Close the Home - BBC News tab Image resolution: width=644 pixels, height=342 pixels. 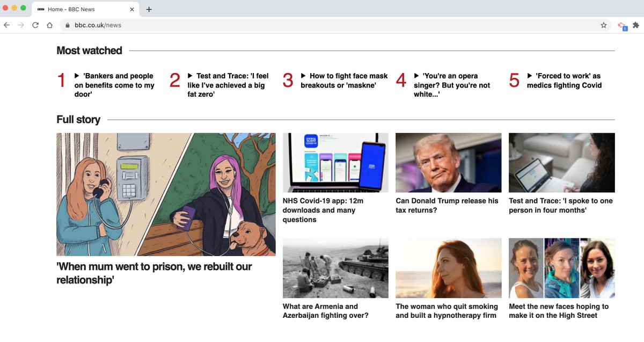coord(132,9)
